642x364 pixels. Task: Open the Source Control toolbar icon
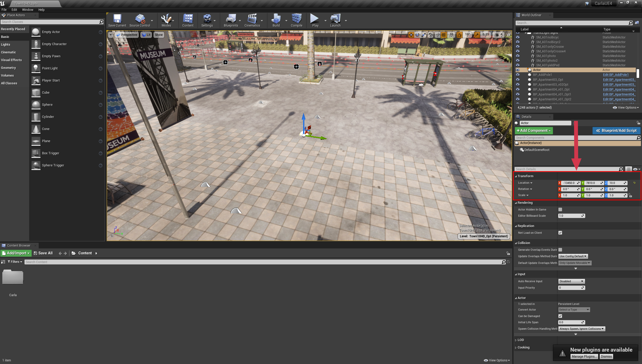coord(140,19)
